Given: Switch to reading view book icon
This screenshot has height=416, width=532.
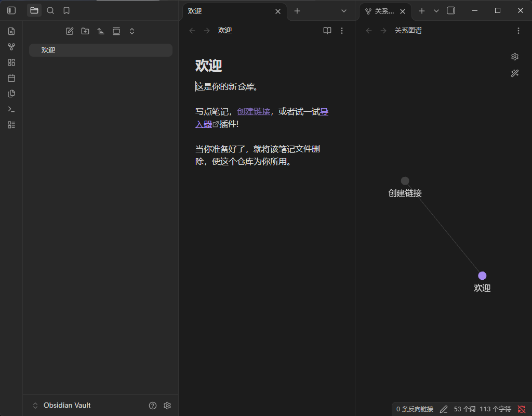Looking at the screenshot, I should pyautogui.click(x=327, y=31).
